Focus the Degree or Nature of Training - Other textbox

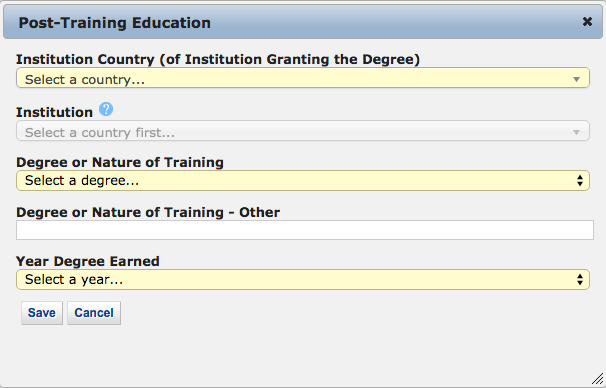coord(305,230)
